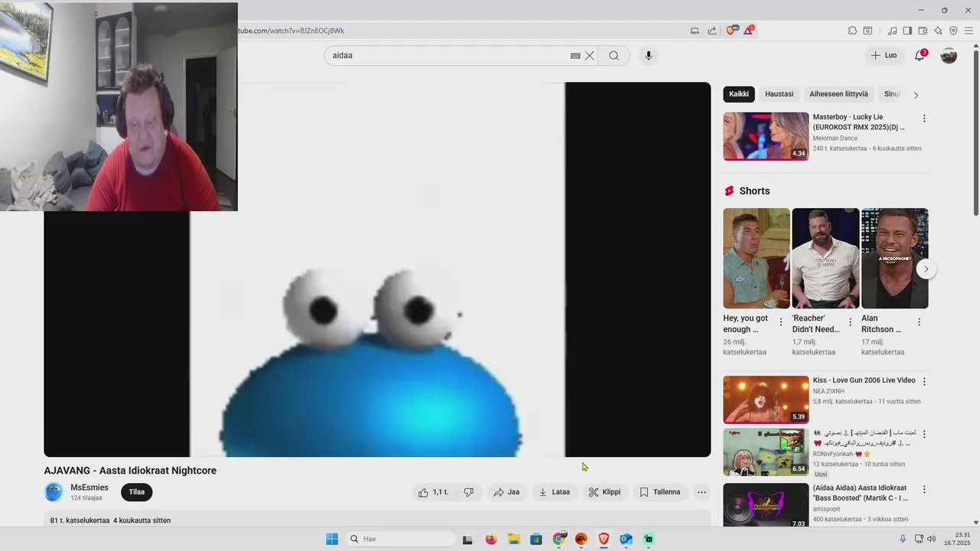This screenshot has width=980, height=551.
Task: Open Masterboy Lucky Lie video thumbnail
Action: coord(766,136)
